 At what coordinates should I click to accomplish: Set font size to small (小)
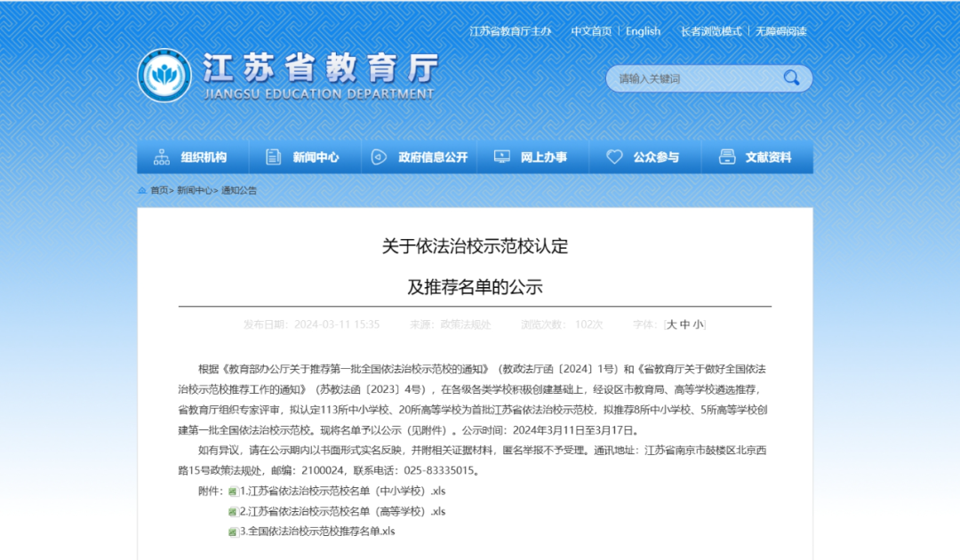coord(698,324)
